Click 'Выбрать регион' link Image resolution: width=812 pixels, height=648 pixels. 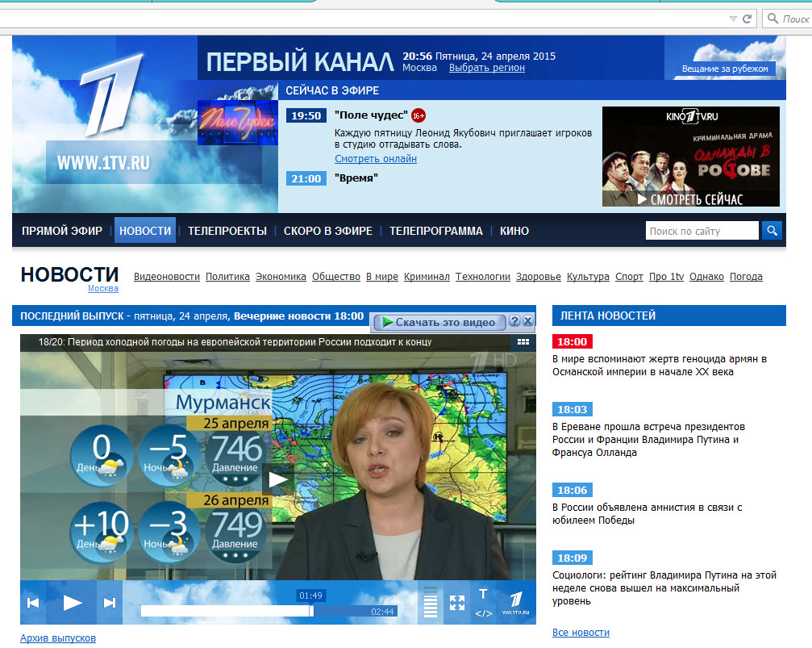pyautogui.click(x=487, y=68)
